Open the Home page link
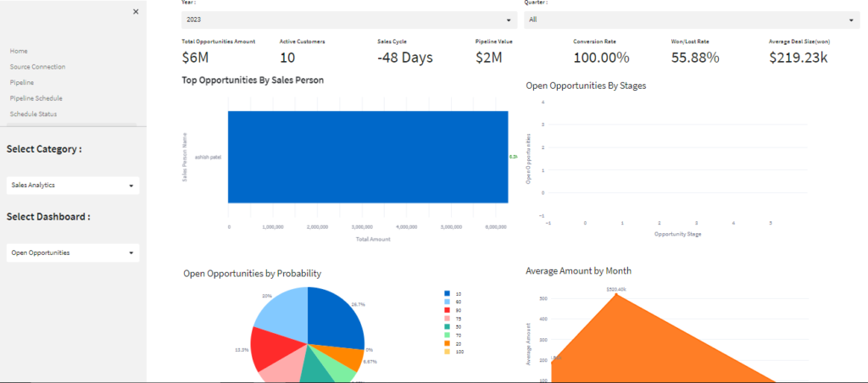Image resolution: width=868 pixels, height=383 pixels. click(x=19, y=51)
